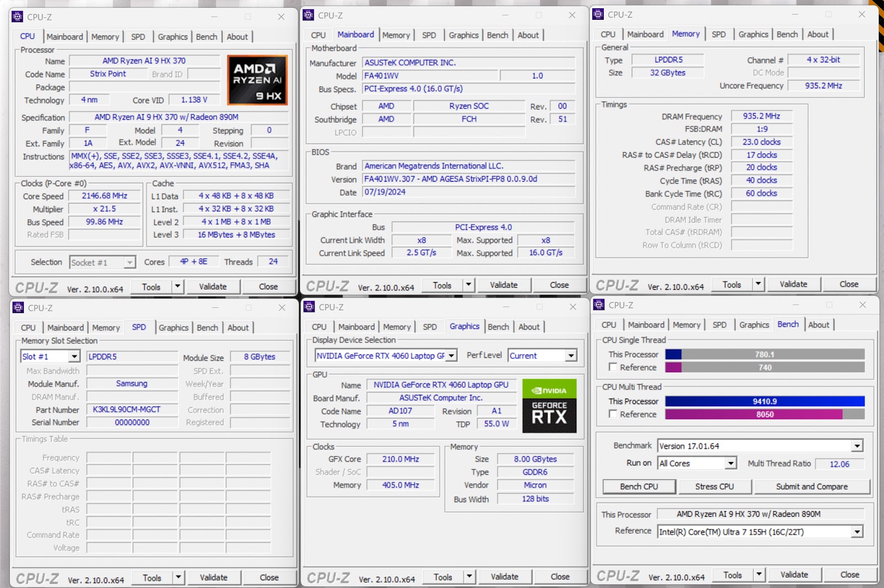Click the single thread reference 740 bar

click(765, 367)
